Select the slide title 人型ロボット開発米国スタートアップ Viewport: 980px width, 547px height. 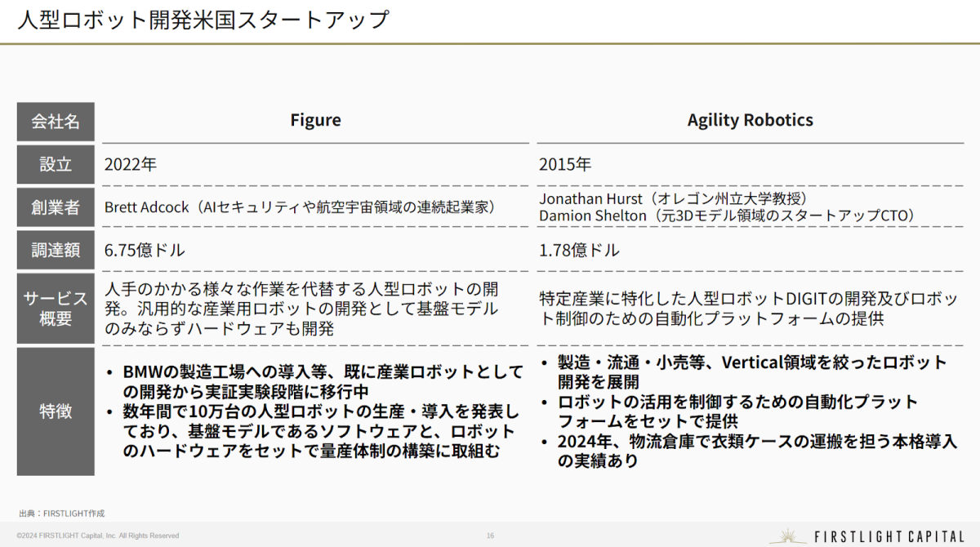(x=203, y=20)
